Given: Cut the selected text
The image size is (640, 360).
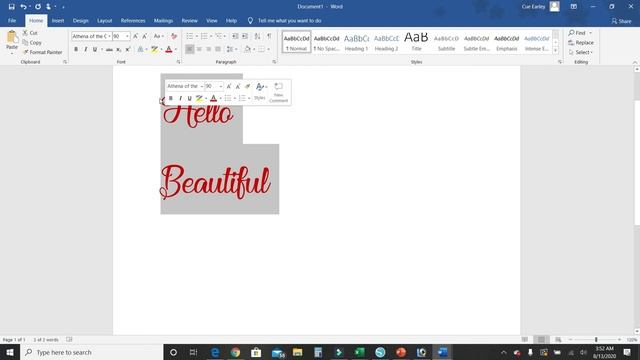Looking at the screenshot, I should point(30,33).
